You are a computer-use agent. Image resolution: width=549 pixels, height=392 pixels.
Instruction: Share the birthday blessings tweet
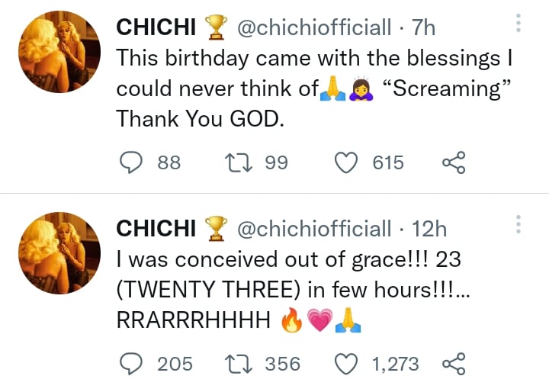pyautogui.click(x=453, y=162)
